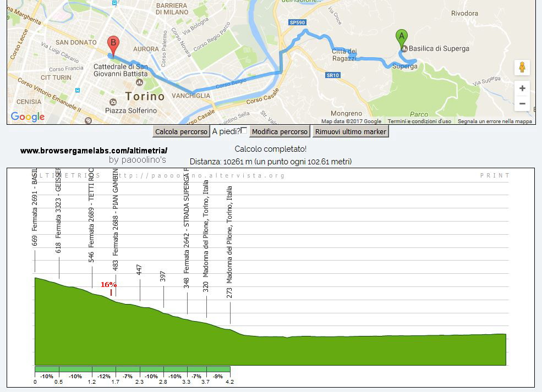542x392 pixels.
Task: Click the Corso Belgio street label
Action: (x=231, y=83)
